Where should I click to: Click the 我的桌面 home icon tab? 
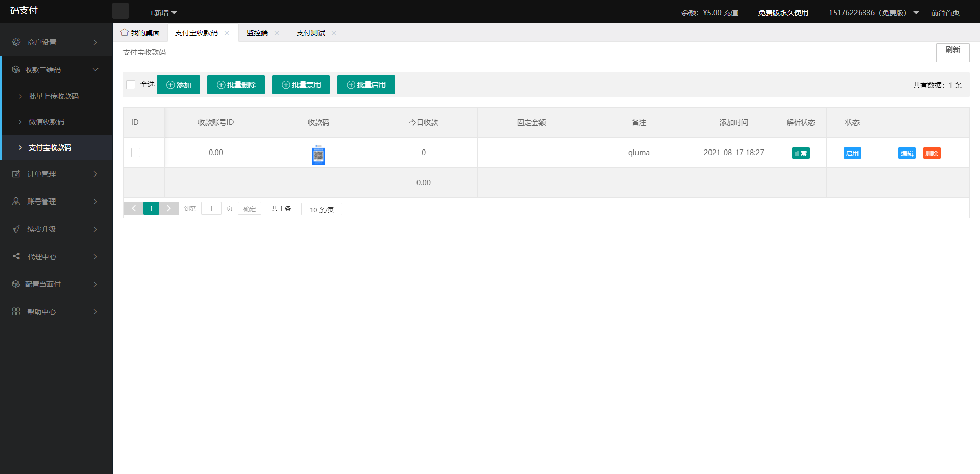[125, 33]
